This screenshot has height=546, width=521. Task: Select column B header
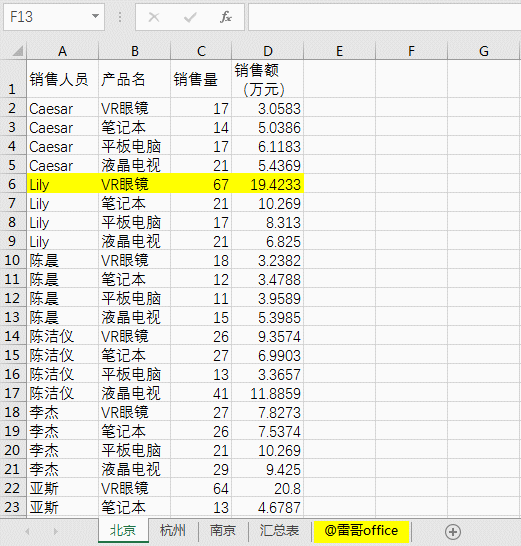(135, 51)
